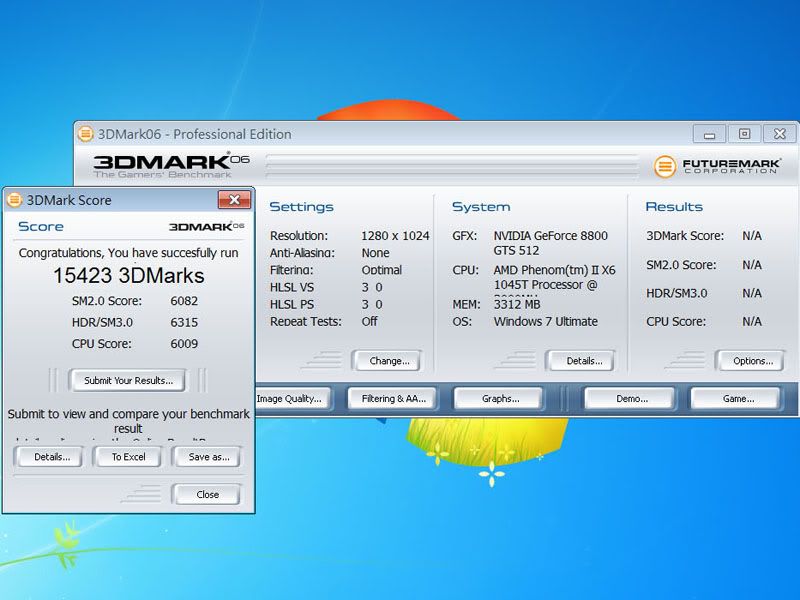Click the SM2.0 Score value 6082
The width and height of the screenshot is (800, 600).
pos(184,301)
